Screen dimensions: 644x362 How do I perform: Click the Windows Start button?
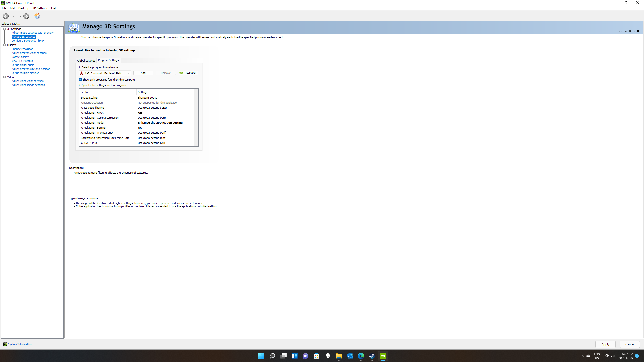pyautogui.click(x=261, y=356)
